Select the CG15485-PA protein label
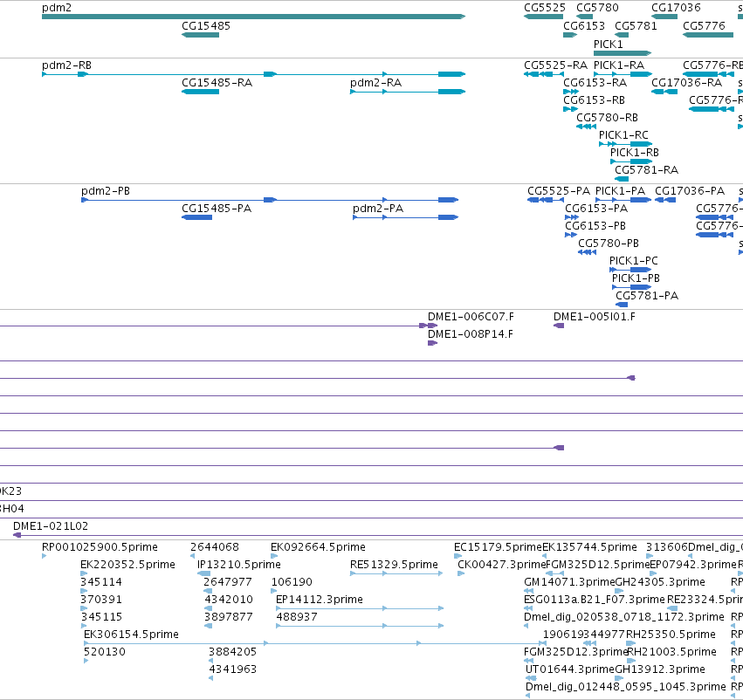The width and height of the screenshot is (743, 700). [x=217, y=209]
